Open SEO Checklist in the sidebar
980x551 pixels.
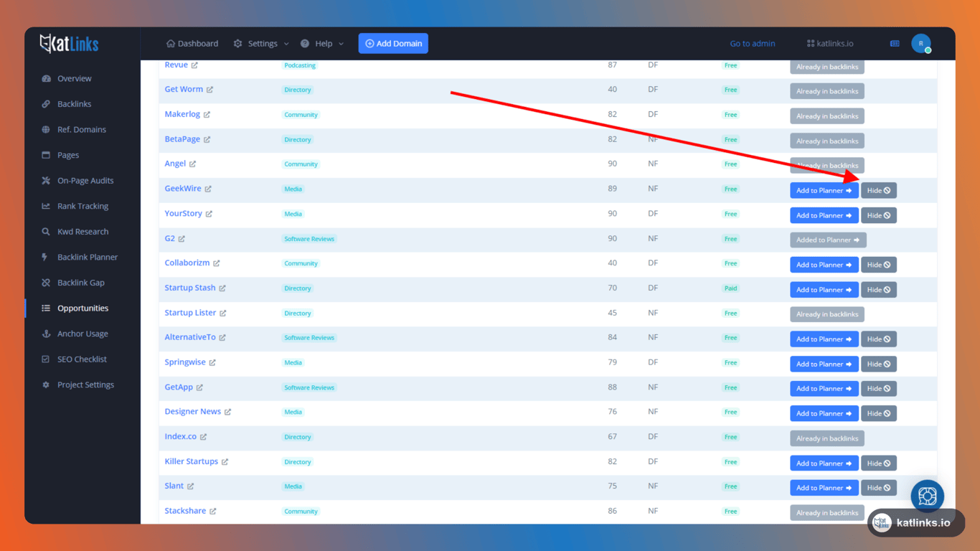click(x=82, y=359)
